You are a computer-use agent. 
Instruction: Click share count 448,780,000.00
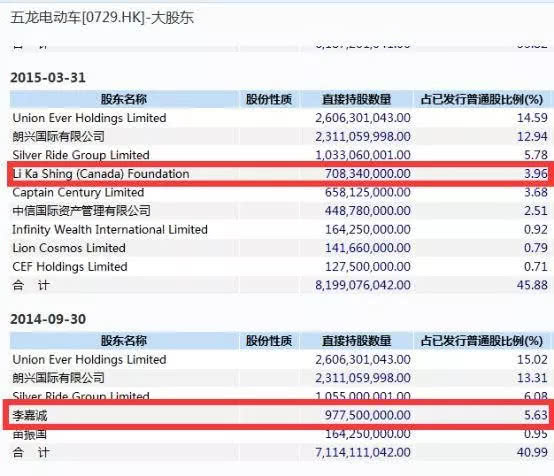pos(367,211)
